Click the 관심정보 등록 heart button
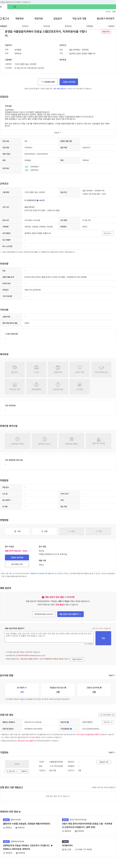Image resolution: width=116 pixels, height=868 pixels. pos(48,82)
